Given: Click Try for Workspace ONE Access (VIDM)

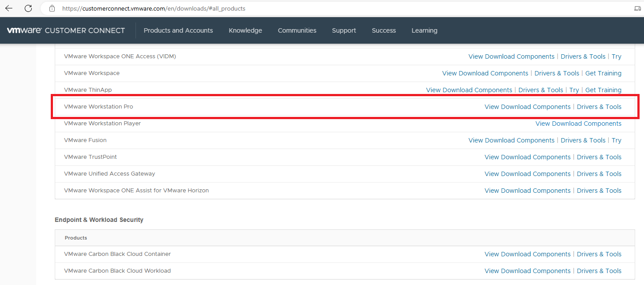Looking at the screenshot, I should pyautogui.click(x=617, y=56).
